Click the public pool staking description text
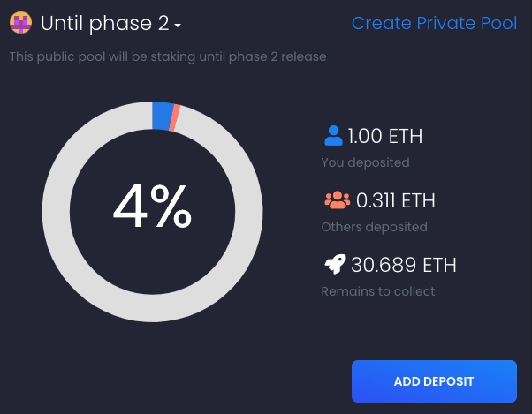The width and height of the screenshot is (532, 414). tap(168, 57)
